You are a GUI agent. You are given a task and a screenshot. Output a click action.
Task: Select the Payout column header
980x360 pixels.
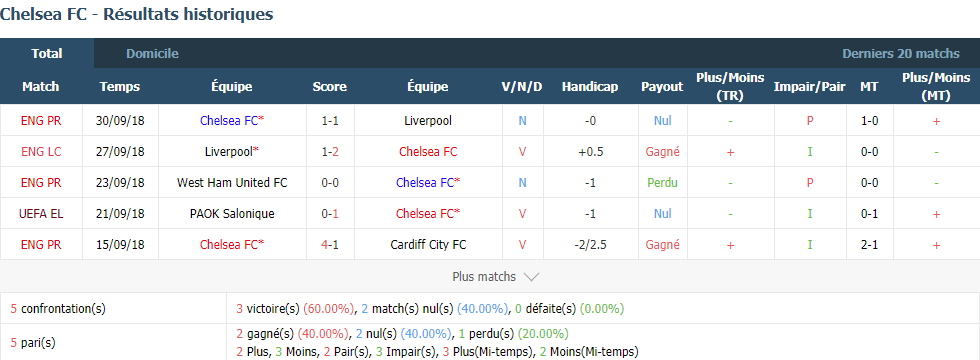(x=662, y=87)
